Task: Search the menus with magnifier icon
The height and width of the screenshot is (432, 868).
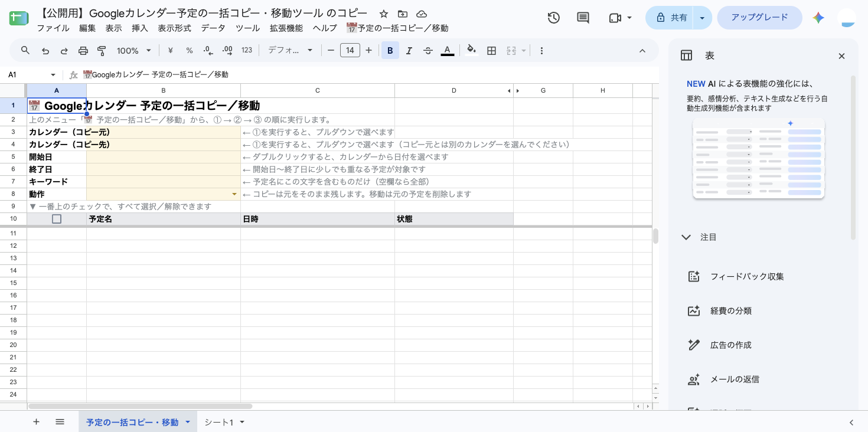Action: 25,51
